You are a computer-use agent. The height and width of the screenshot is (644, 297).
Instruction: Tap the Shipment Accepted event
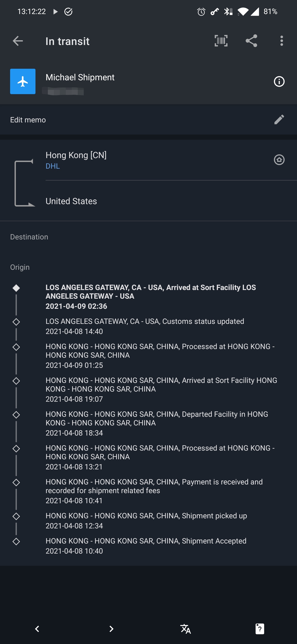point(146,546)
